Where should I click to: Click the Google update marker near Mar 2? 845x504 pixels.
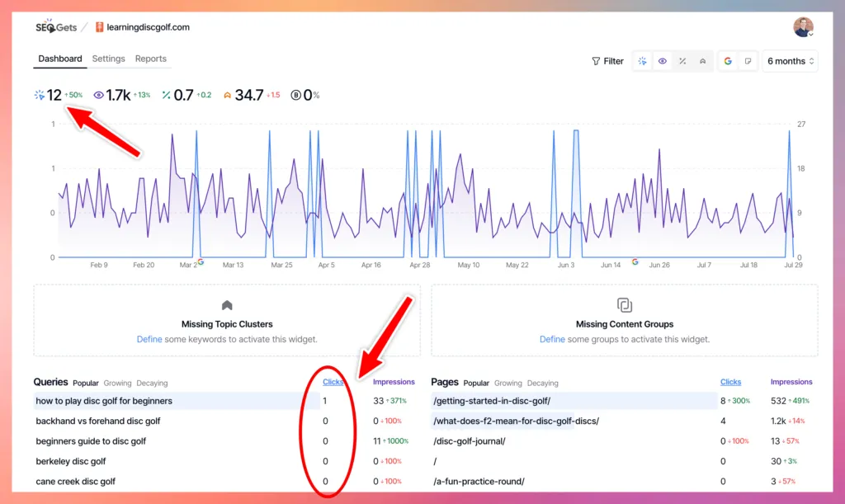pos(201,261)
